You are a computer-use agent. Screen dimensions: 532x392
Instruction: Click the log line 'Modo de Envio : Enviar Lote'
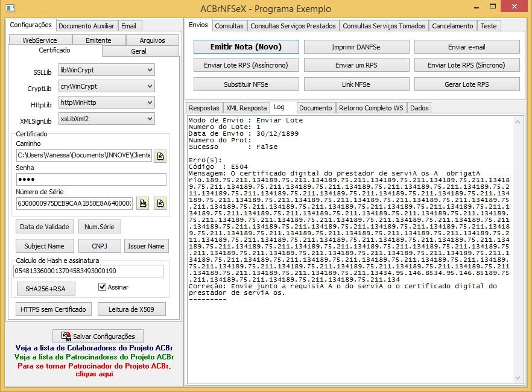pyautogui.click(x=245, y=120)
